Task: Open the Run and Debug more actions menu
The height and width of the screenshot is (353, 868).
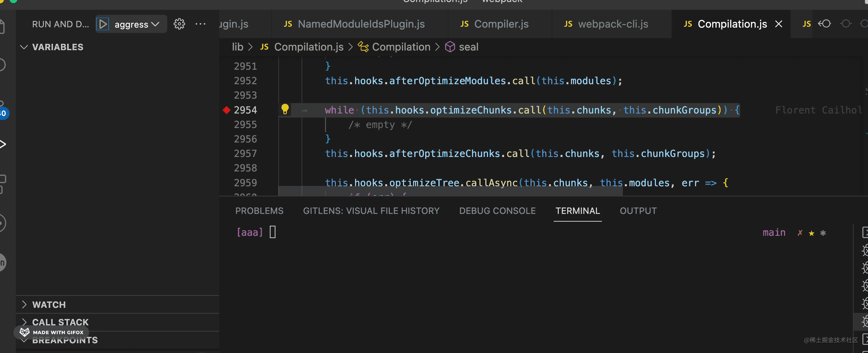Action: 200,24
